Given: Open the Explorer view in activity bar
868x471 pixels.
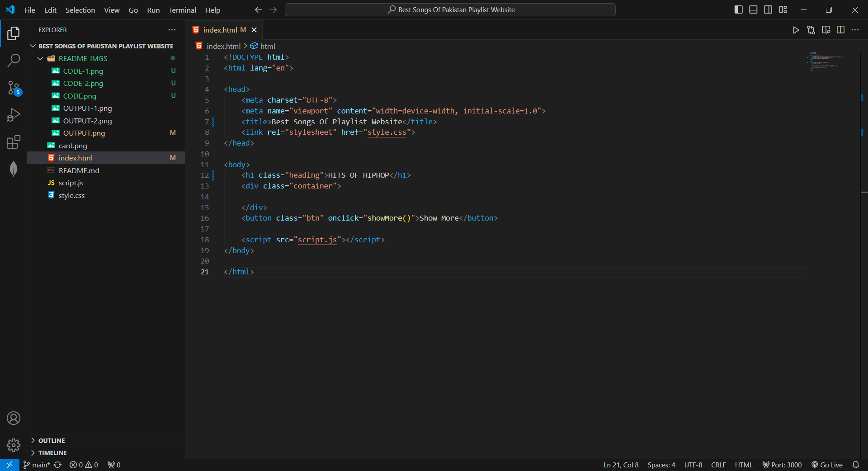Looking at the screenshot, I should pos(14,33).
